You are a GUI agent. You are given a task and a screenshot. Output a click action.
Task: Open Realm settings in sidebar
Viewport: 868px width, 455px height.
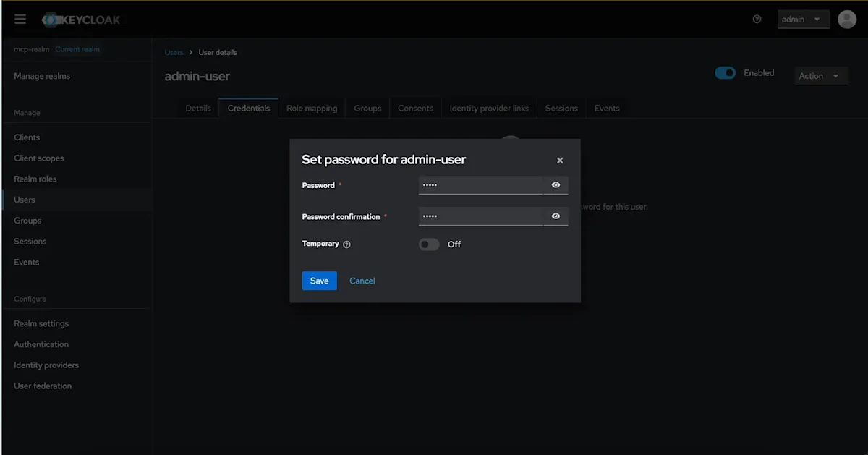[76, 324]
